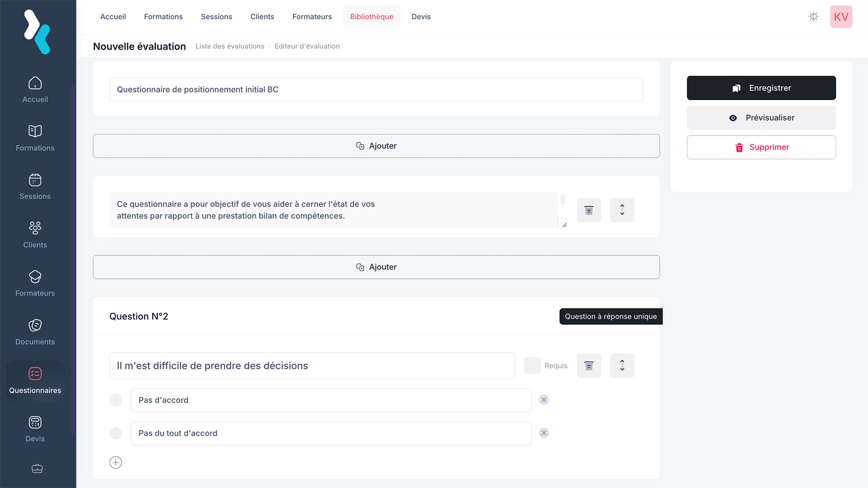The height and width of the screenshot is (488, 868).
Task: Expand the first Ajouter block menu
Action: (376, 146)
